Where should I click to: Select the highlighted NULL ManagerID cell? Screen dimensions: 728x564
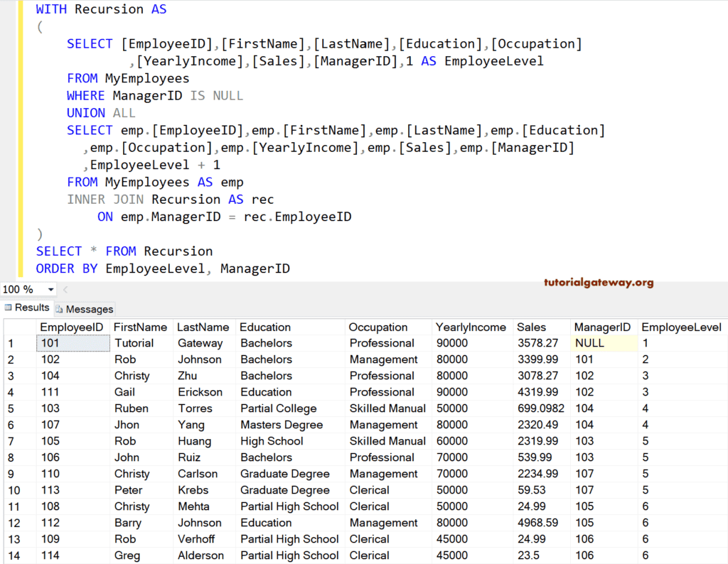click(x=601, y=343)
